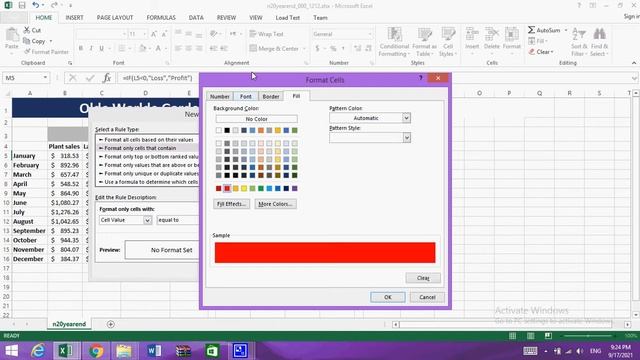Screen dimensions: 640x360
Task: Click the Format Cells help question mark
Action: 420,78
